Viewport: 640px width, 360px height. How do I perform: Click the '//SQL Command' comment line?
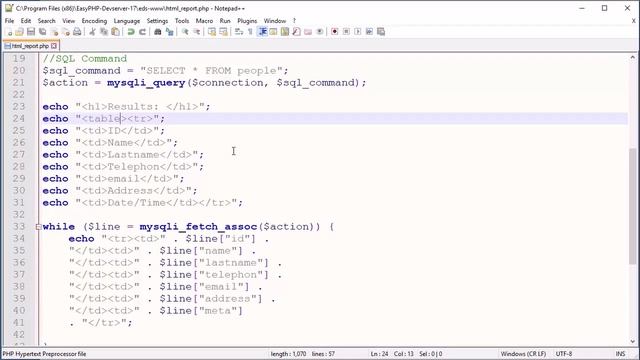pos(85,58)
